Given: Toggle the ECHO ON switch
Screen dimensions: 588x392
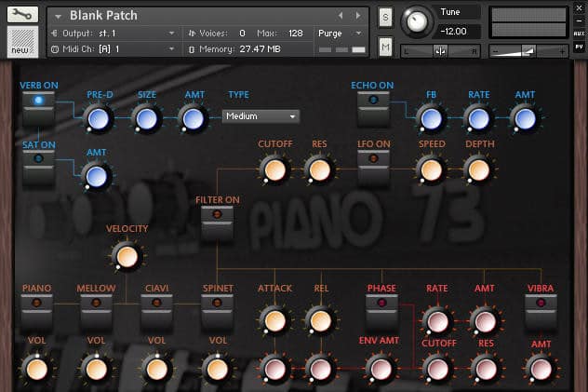Looking at the screenshot, I should tap(373, 108).
